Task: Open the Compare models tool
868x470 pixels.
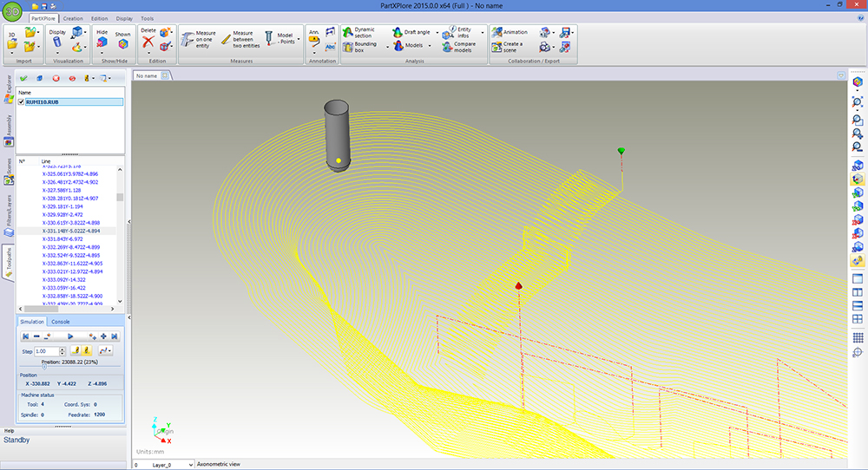Action: click(459, 47)
